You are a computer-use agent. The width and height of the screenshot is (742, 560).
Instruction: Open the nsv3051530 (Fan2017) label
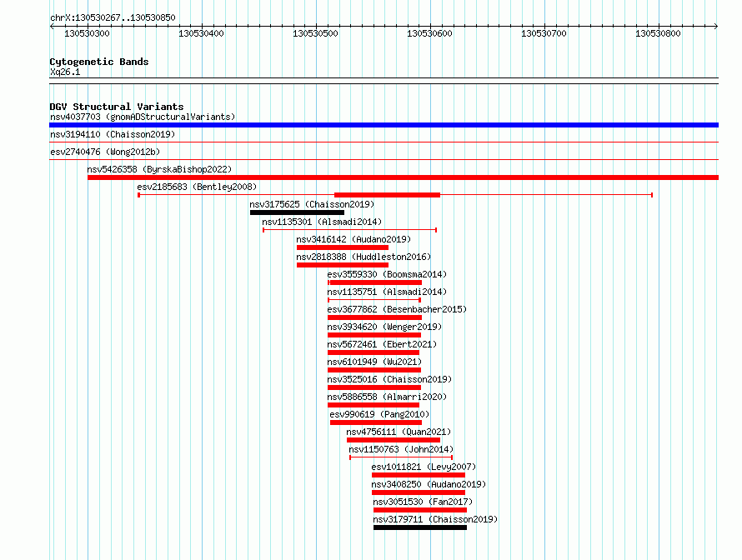point(423,502)
